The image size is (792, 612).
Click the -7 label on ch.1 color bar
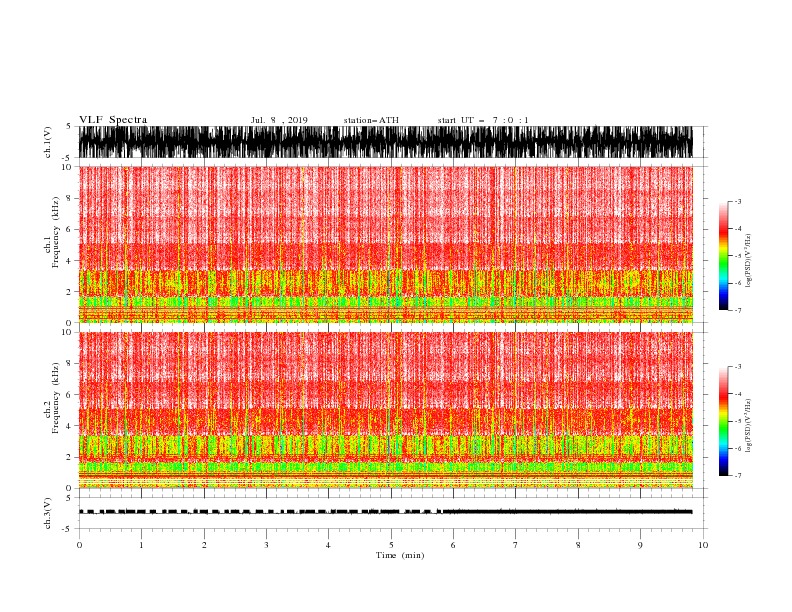[738, 310]
